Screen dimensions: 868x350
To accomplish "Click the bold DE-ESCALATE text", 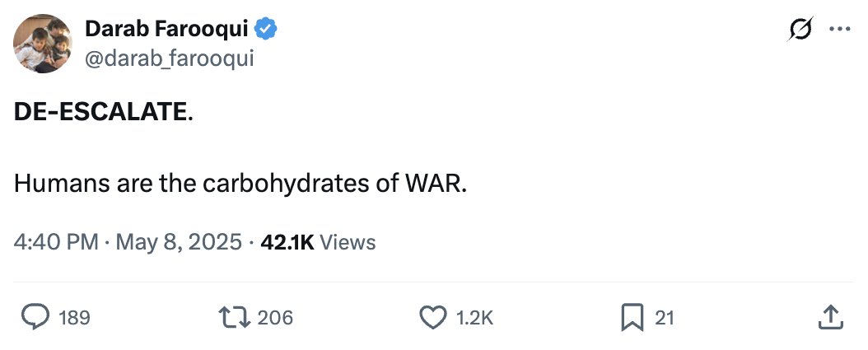I will click(x=100, y=113).
